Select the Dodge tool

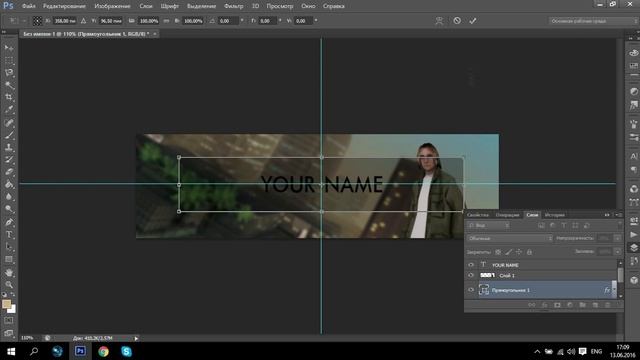(x=9, y=209)
